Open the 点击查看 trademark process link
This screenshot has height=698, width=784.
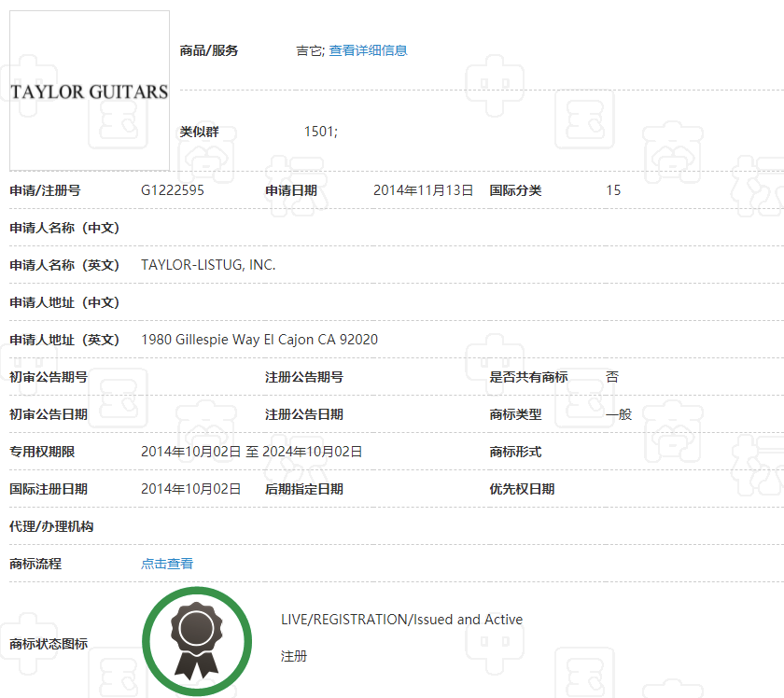click(167, 564)
